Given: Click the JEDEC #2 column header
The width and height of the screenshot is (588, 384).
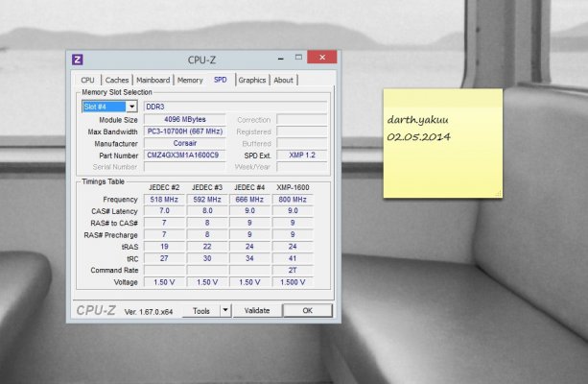Looking at the screenshot, I should coord(164,187).
